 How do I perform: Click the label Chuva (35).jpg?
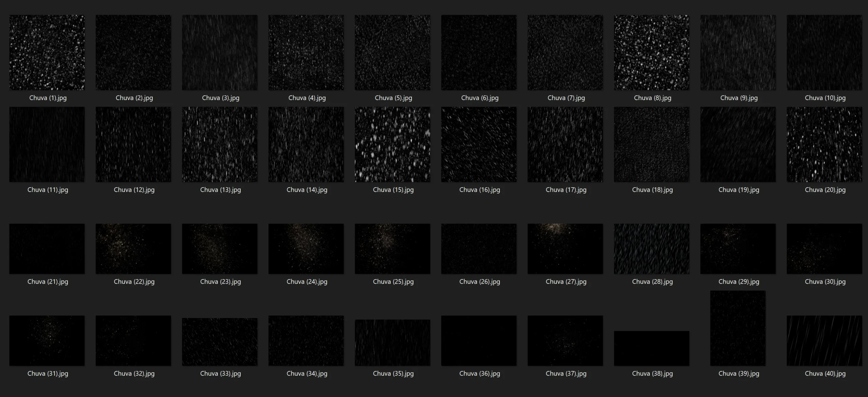click(393, 373)
